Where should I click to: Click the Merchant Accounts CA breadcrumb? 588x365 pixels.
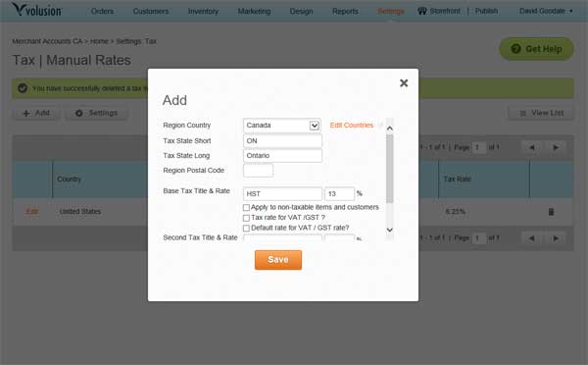[47, 41]
